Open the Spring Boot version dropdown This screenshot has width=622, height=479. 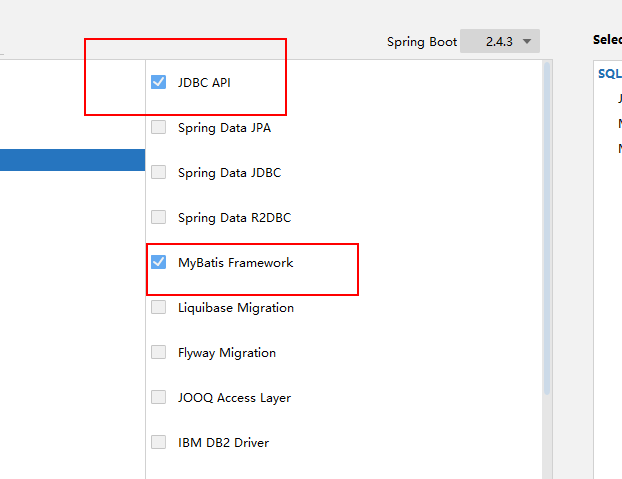(499, 42)
